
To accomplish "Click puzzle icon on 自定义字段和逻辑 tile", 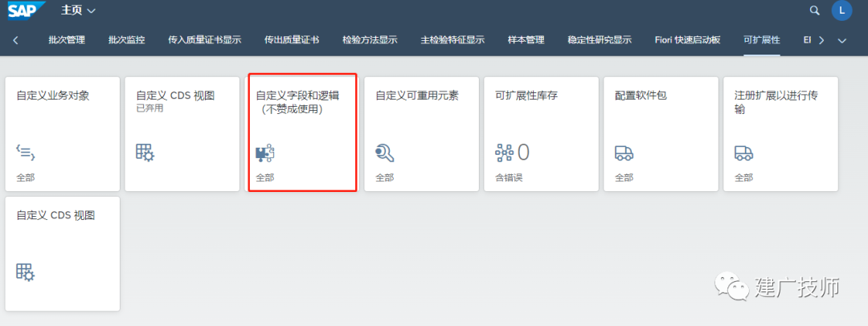I will (265, 153).
